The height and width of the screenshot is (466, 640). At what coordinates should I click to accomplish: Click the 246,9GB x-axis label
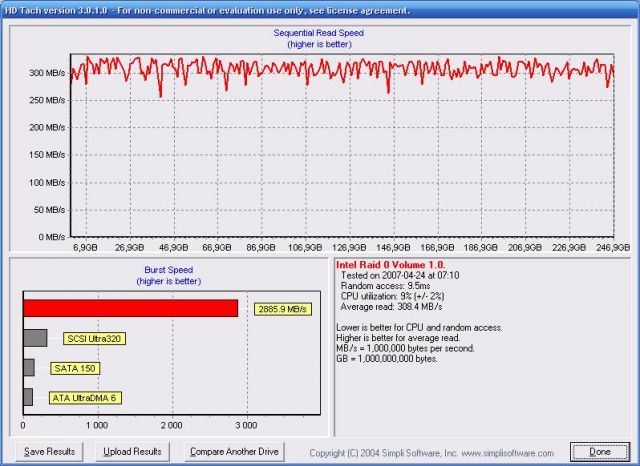pyautogui.click(x=613, y=247)
